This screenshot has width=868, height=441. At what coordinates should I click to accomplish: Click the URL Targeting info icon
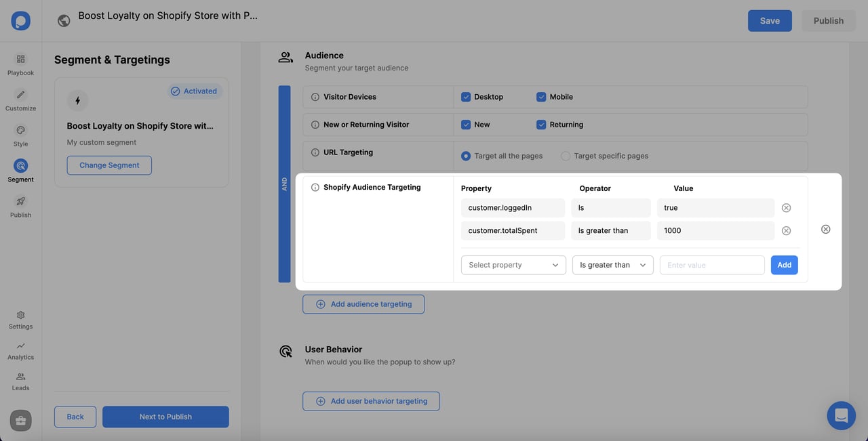click(x=315, y=152)
